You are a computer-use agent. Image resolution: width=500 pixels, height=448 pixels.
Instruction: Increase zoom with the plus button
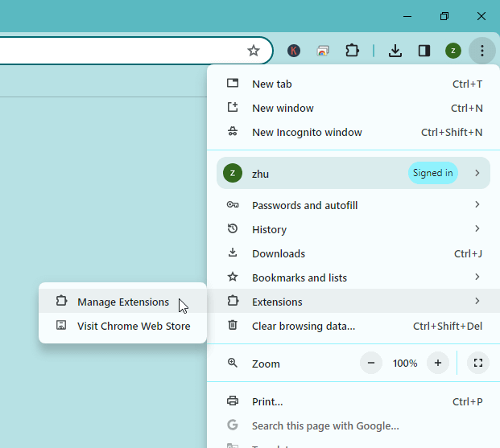[x=437, y=363]
